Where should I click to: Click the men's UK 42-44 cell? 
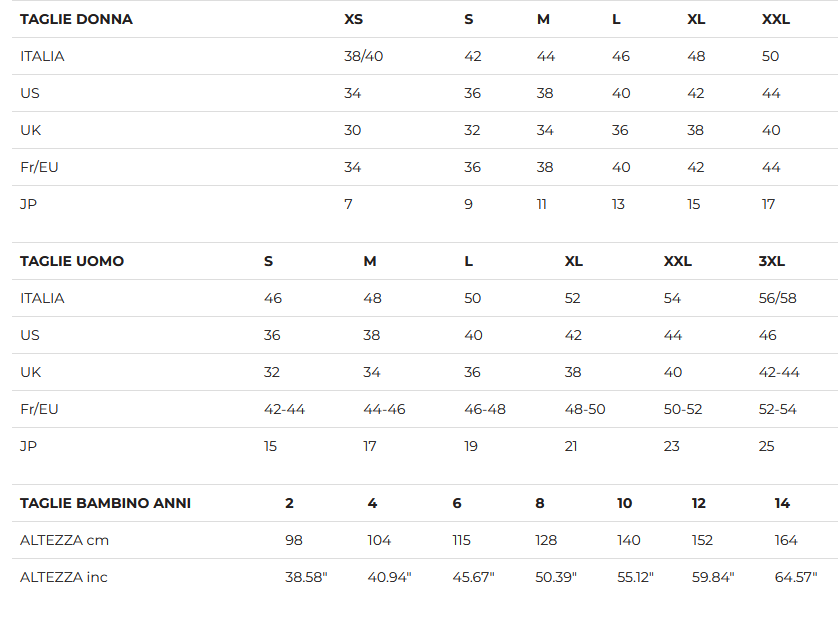tap(779, 372)
